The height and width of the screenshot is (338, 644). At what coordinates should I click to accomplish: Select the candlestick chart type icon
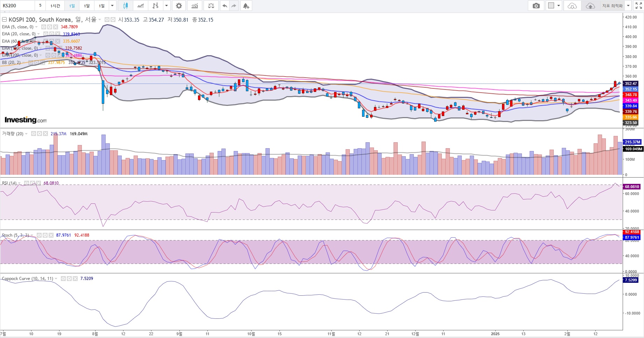[x=126, y=6]
